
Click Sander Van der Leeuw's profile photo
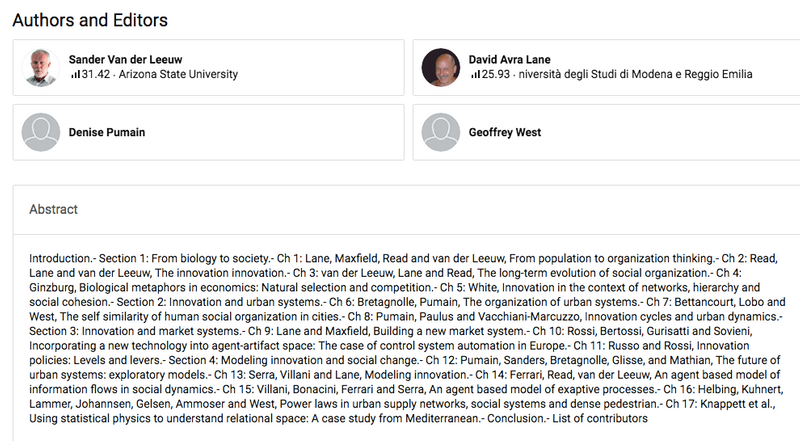41,67
